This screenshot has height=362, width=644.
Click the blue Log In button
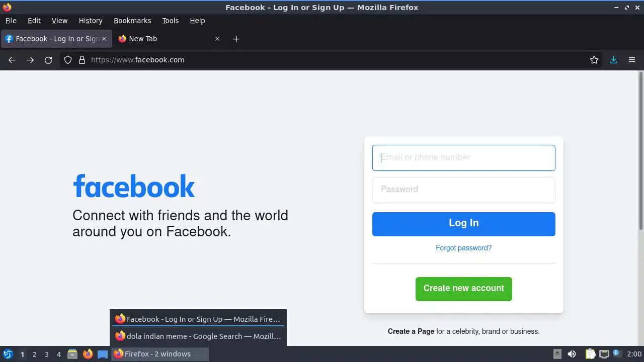[464, 224]
